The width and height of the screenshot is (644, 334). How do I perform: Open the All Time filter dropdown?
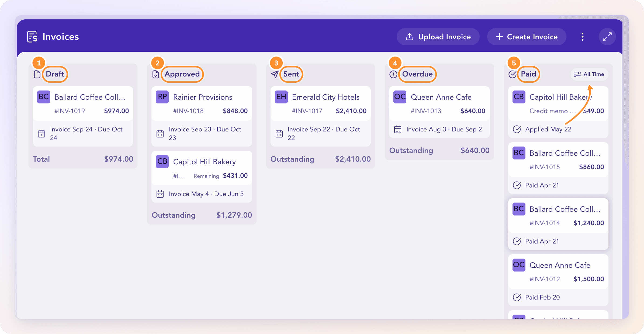coord(589,74)
